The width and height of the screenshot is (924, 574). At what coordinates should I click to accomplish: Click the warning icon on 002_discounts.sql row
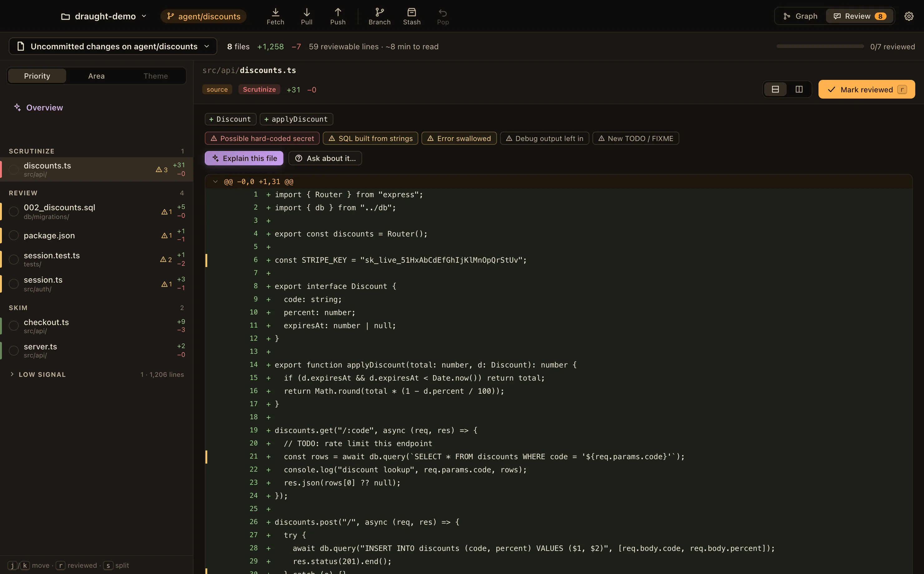[x=165, y=212]
